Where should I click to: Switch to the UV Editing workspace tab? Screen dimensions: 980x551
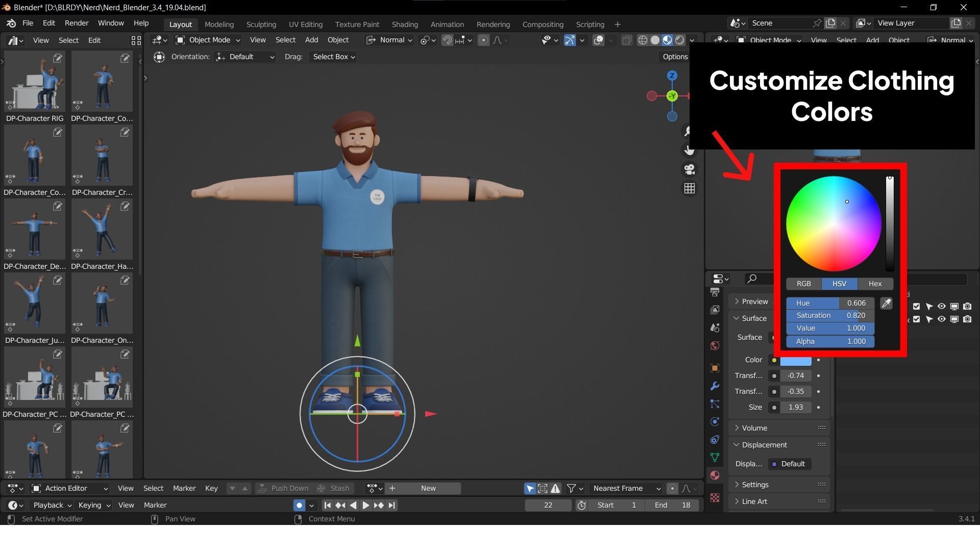click(x=305, y=24)
